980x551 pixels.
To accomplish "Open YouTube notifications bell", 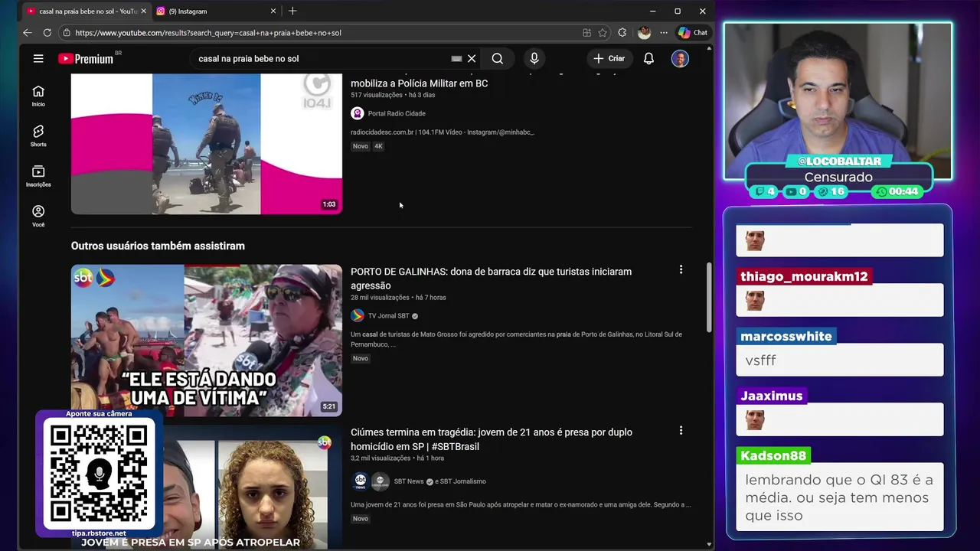I will click(648, 58).
